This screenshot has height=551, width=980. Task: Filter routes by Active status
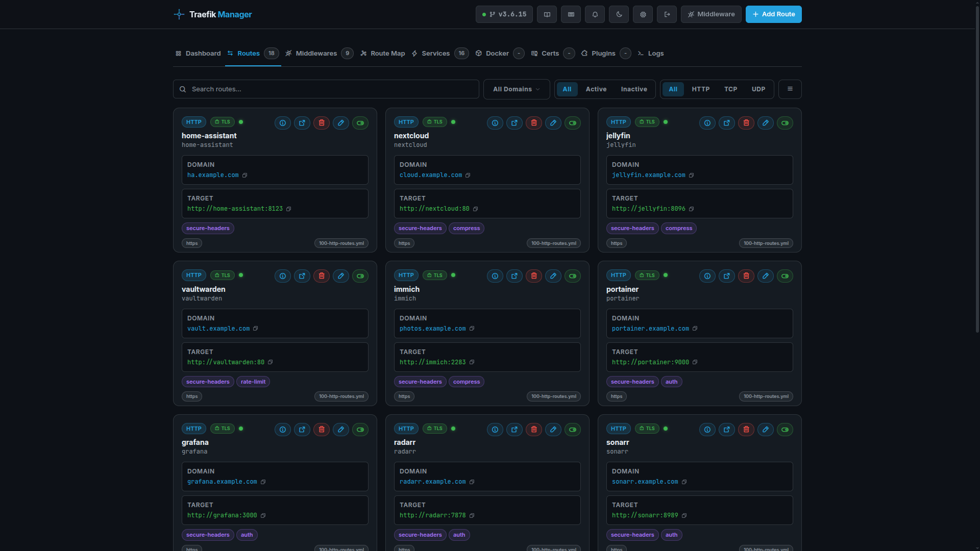click(596, 89)
